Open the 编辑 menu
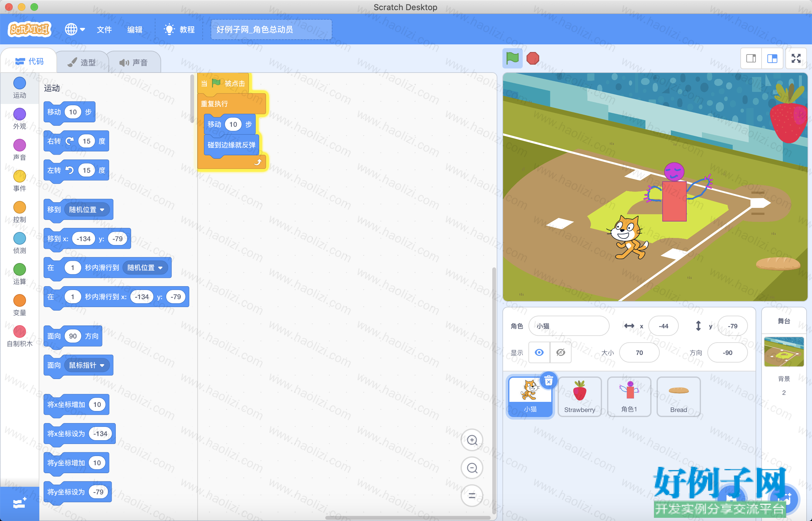812x521 pixels. tap(134, 29)
